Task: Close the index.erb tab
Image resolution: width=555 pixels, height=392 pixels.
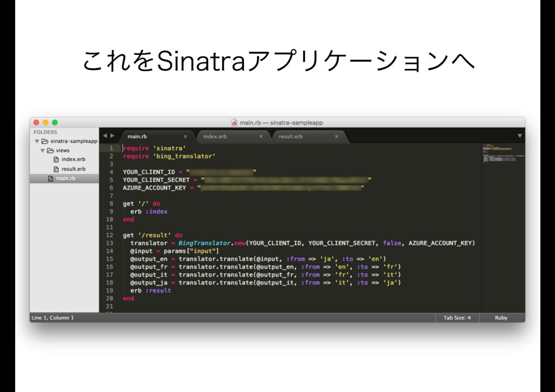Action: coord(261,136)
